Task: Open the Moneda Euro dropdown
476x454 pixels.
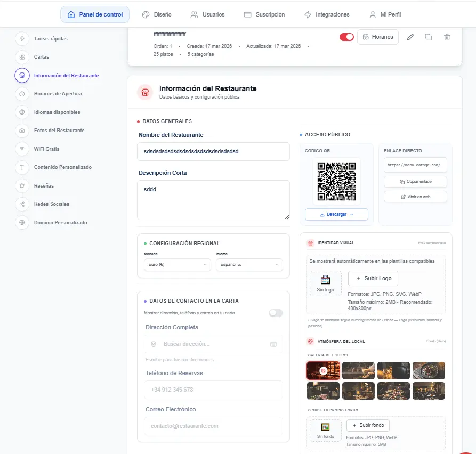Action: tap(178, 265)
